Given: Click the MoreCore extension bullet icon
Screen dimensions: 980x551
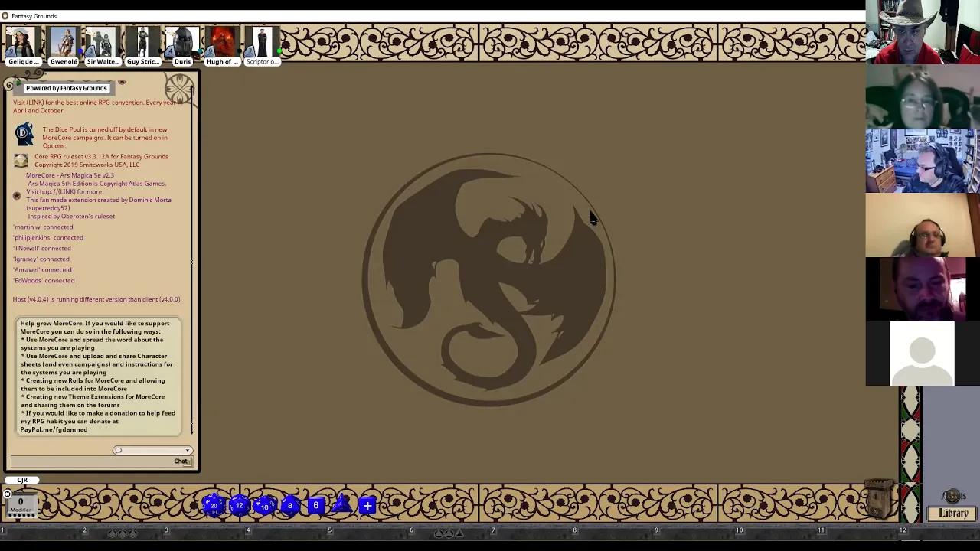Looking at the screenshot, I should [17, 196].
